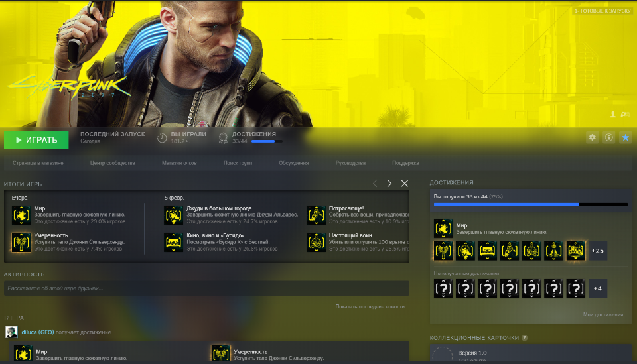Click Последний запуск Сегодня text
This screenshot has width=637, height=364.
coord(112,137)
